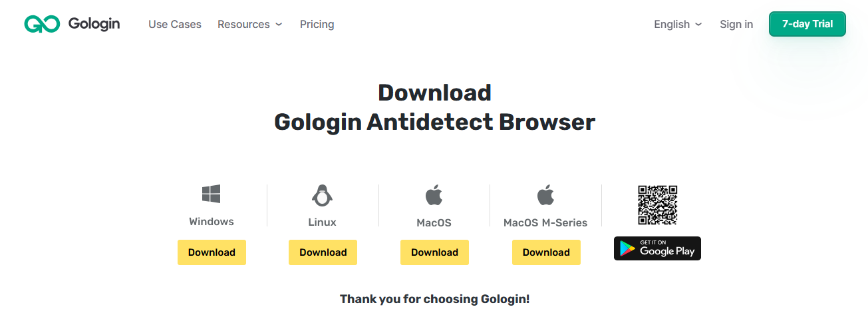Image resolution: width=868 pixels, height=323 pixels.
Task: Click the Linux penguin icon
Action: click(323, 195)
